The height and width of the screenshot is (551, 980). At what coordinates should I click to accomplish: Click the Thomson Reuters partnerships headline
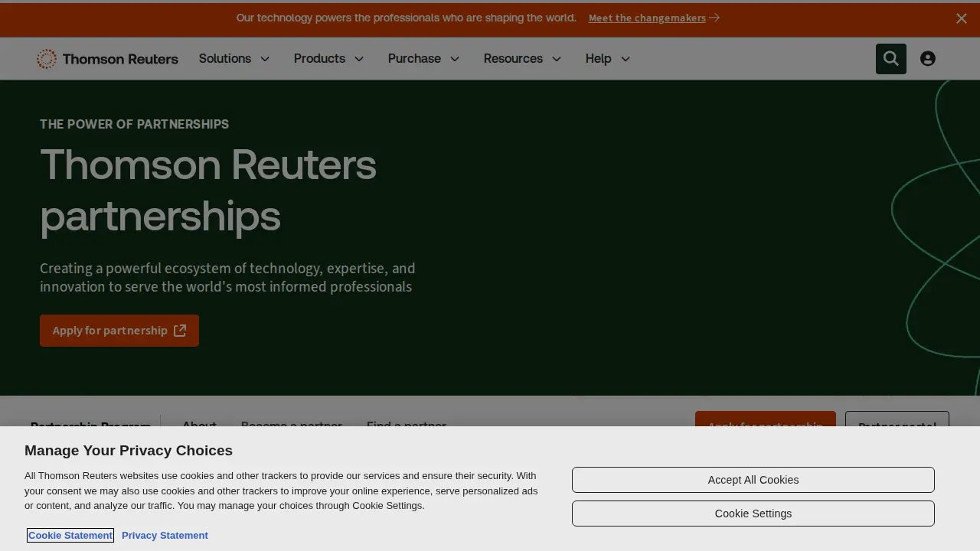point(208,191)
